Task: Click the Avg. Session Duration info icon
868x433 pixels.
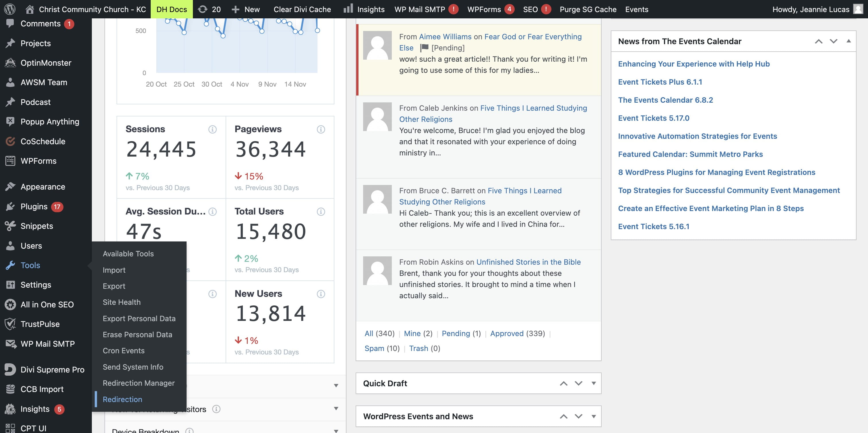Action: [212, 211]
